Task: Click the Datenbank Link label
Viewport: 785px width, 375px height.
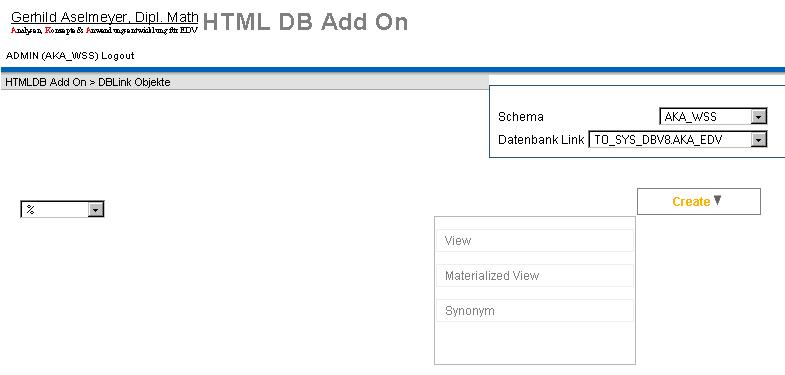Action: click(541, 140)
